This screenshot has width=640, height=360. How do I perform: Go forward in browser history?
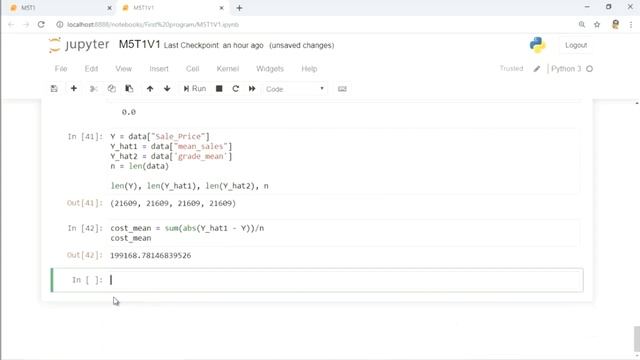pyautogui.click(x=26, y=24)
